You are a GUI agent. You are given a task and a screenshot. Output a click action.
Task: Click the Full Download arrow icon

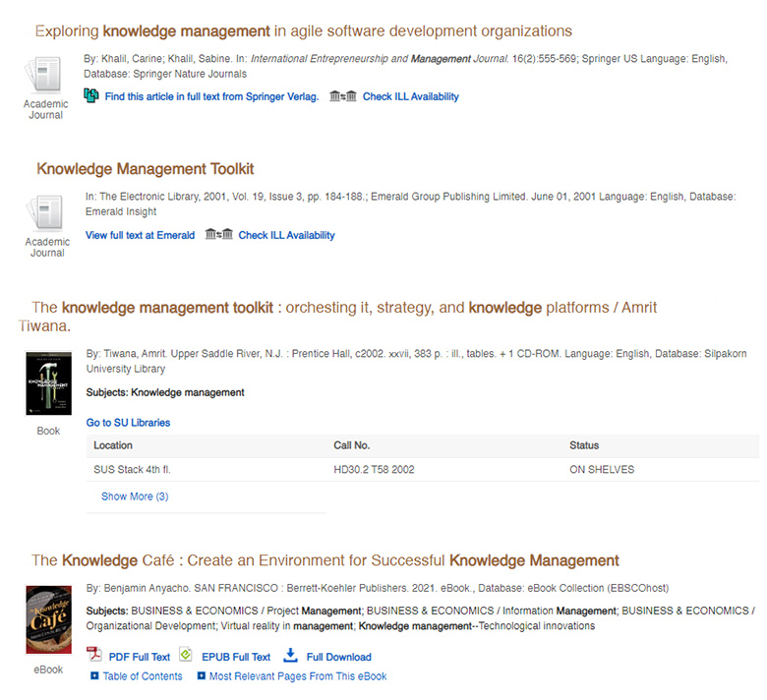point(290,655)
